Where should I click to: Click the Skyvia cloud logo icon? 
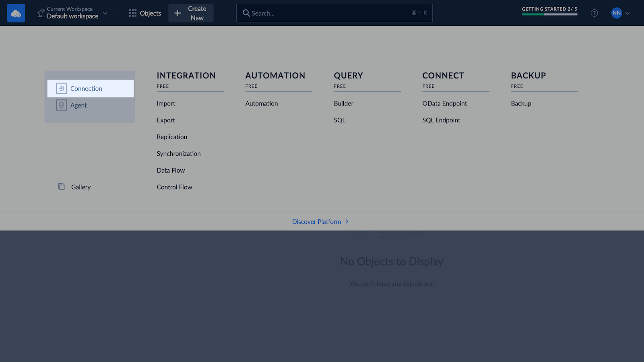click(x=16, y=13)
